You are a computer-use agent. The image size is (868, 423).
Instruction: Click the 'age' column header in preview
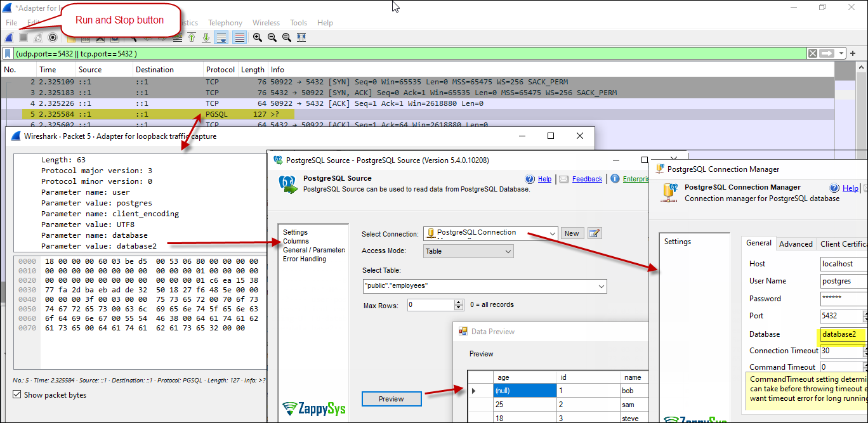[x=525, y=377]
